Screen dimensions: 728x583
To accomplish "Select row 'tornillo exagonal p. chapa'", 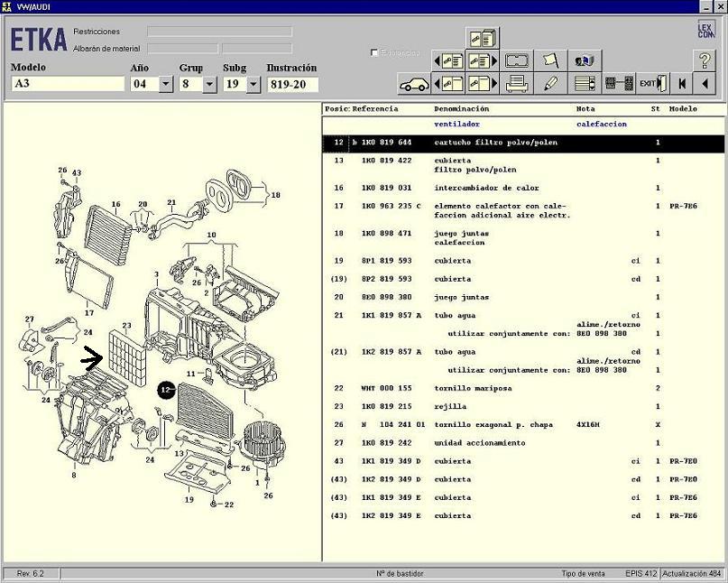I will [523, 424].
